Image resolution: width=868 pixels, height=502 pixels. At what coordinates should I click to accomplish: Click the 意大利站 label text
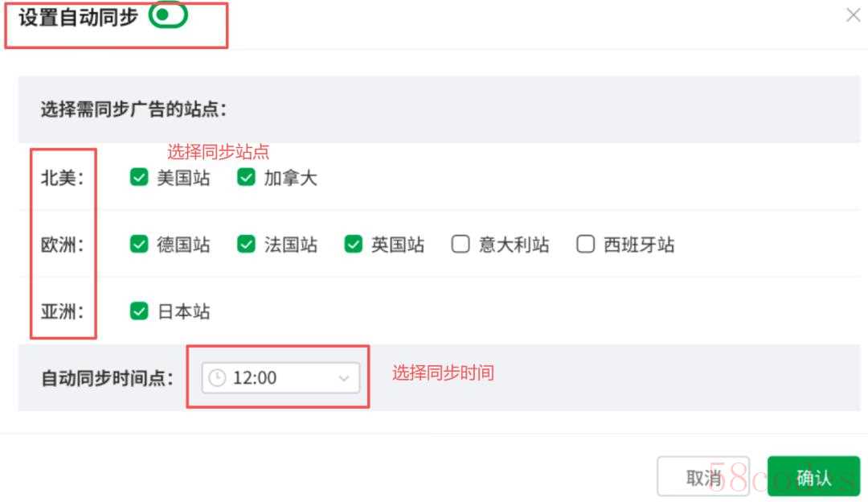click(514, 245)
